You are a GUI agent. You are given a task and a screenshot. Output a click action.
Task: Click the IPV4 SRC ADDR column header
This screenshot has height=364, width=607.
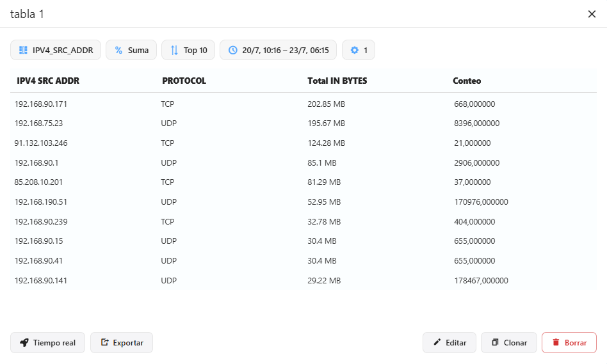(48, 81)
